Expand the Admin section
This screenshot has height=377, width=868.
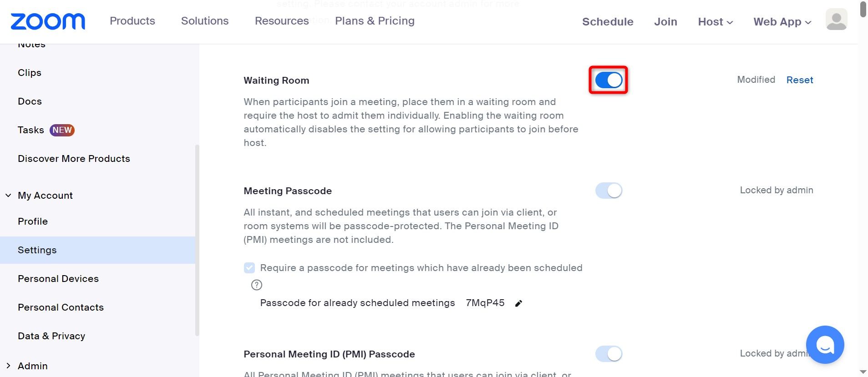click(x=8, y=366)
